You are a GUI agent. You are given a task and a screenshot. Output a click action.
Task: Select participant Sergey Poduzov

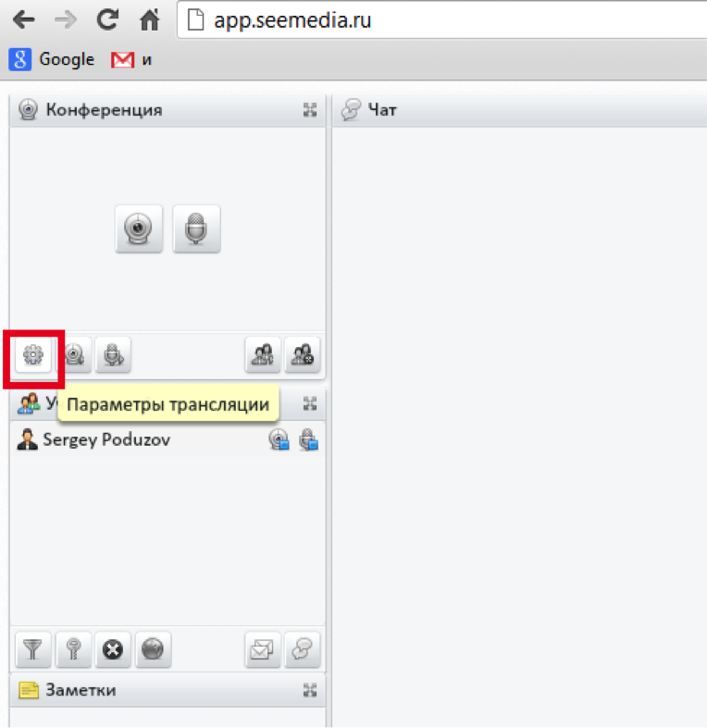click(x=167, y=439)
